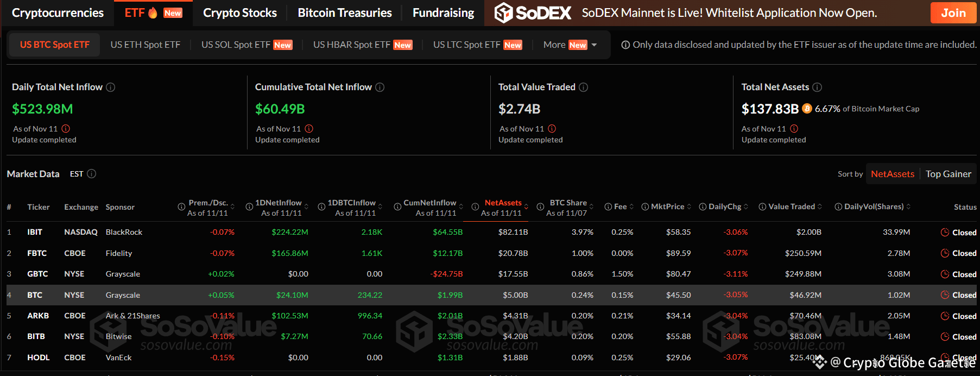Image resolution: width=980 pixels, height=376 pixels.
Task: Sort by NetAssets toggle option
Action: point(893,174)
